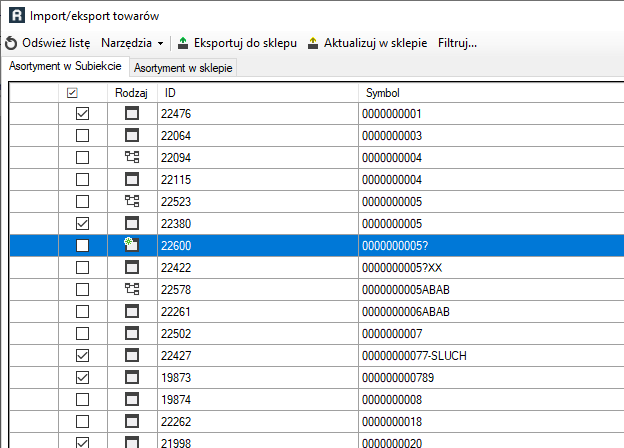Click the app logo icon in the title bar
The image size is (624, 448).
[x=17, y=16]
